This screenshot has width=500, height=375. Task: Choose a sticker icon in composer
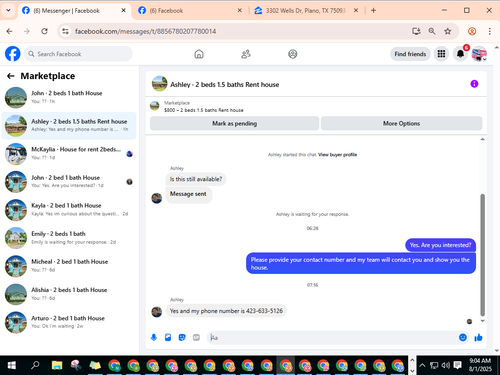[x=182, y=337]
